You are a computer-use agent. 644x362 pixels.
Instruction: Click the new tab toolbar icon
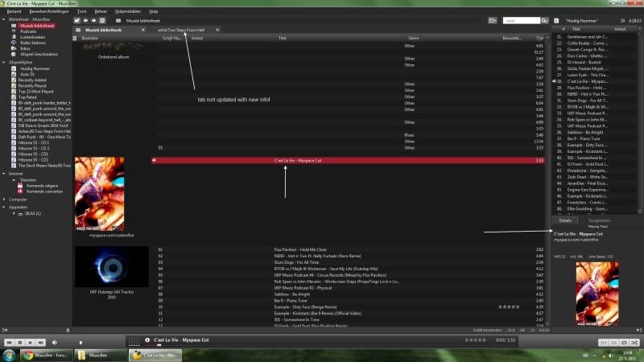[77, 21]
